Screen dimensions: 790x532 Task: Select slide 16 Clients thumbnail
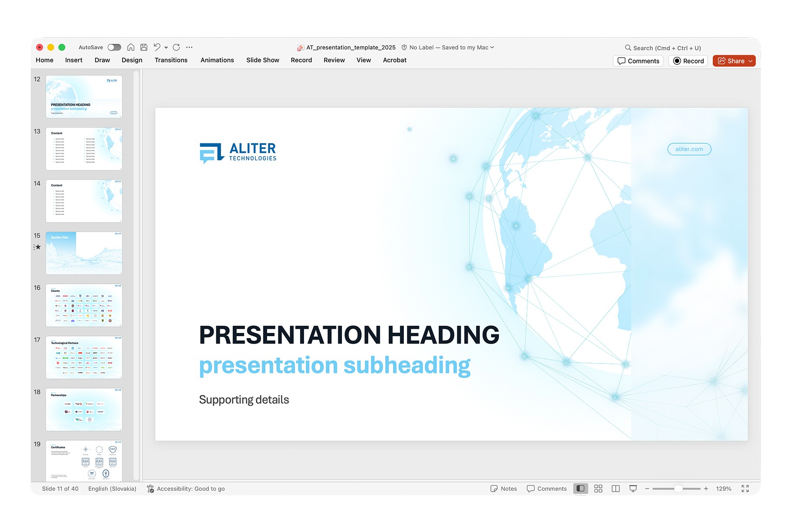[x=84, y=305]
